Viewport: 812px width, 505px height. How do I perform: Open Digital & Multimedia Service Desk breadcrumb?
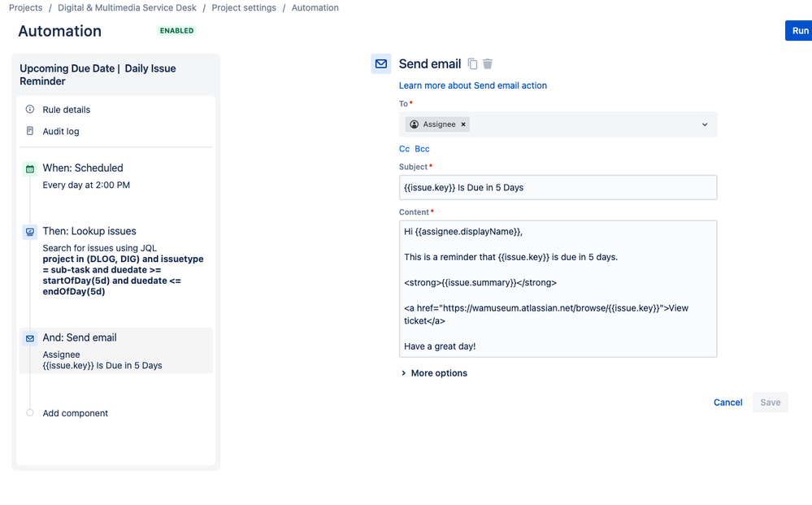(127, 8)
